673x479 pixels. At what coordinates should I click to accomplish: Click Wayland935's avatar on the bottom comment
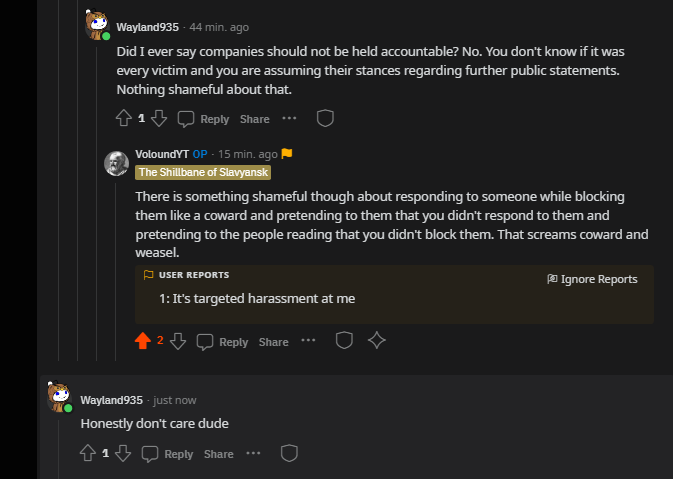[60, 398]
